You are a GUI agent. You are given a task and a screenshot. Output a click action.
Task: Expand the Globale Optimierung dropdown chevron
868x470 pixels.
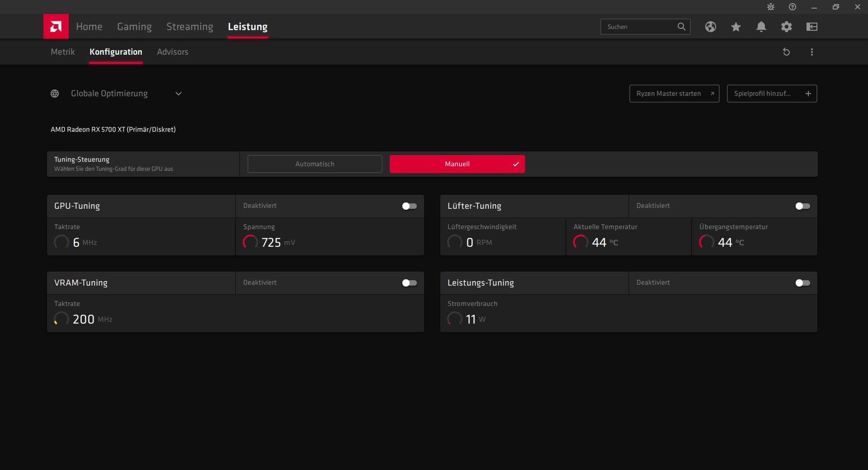pyautogui.click(x=179, y=94)
